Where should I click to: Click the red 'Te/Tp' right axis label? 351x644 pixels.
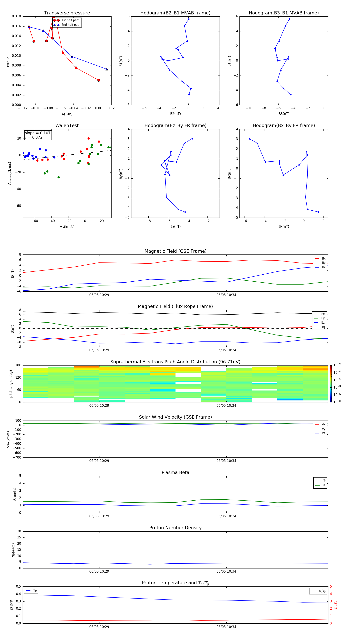pos(336,605)
